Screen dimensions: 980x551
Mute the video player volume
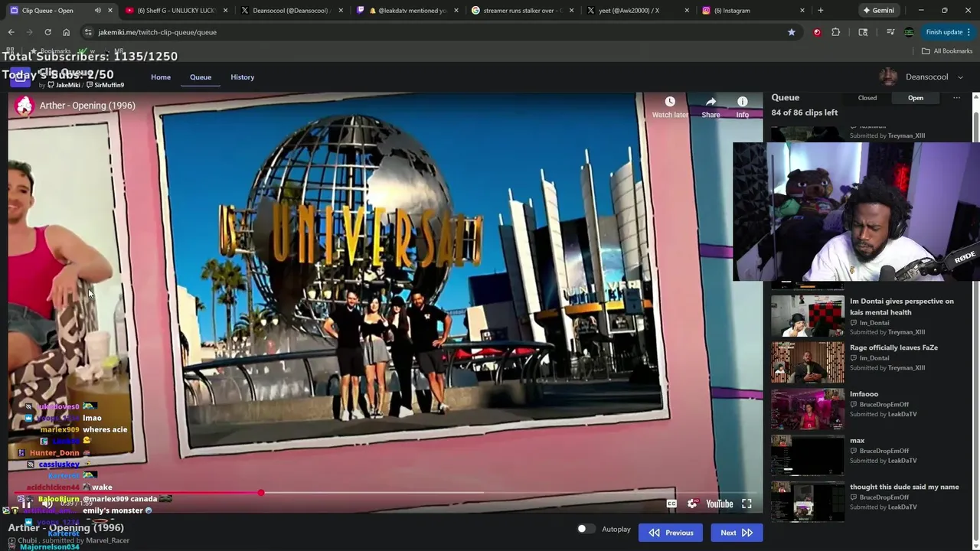coord(47,504)
